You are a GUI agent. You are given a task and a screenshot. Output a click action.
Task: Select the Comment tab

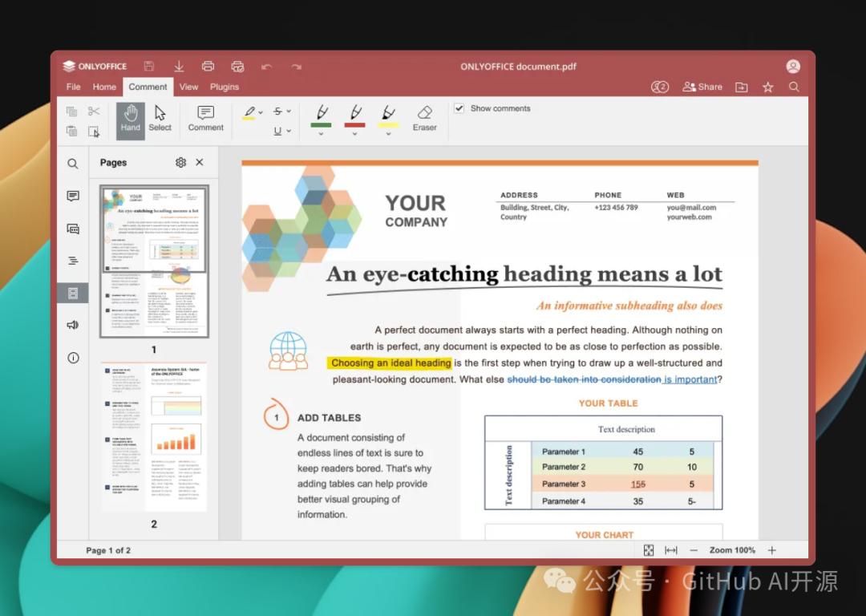148,87
